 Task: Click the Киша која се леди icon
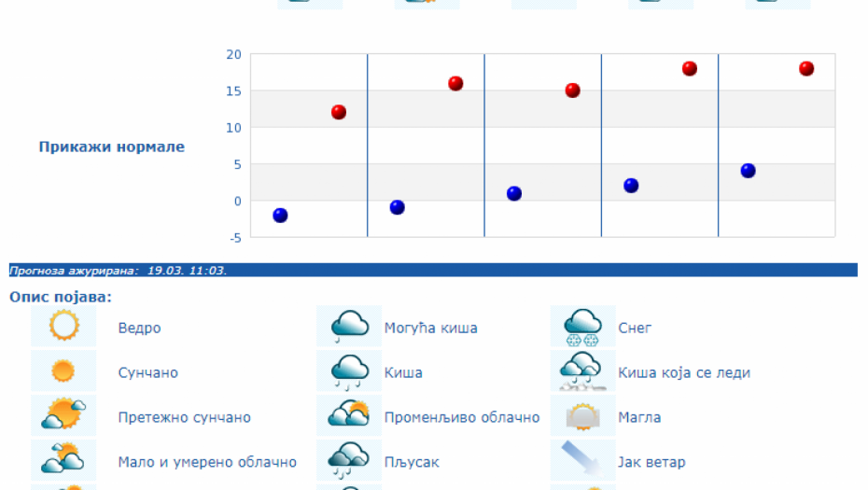pyautogui.click(x=582, y=371)
